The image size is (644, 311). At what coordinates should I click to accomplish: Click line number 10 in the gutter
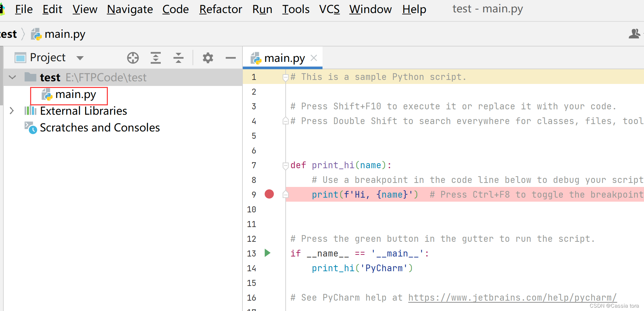(x=252, y=209)
